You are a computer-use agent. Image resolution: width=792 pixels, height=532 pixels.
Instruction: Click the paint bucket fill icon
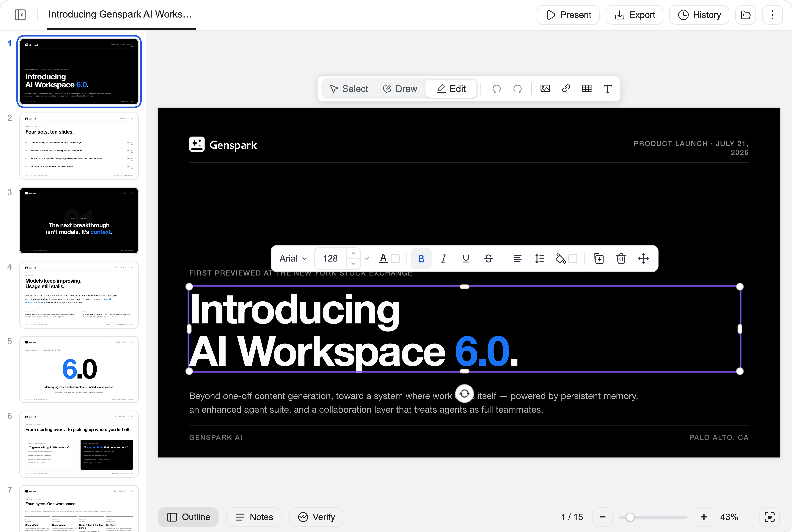560,259
